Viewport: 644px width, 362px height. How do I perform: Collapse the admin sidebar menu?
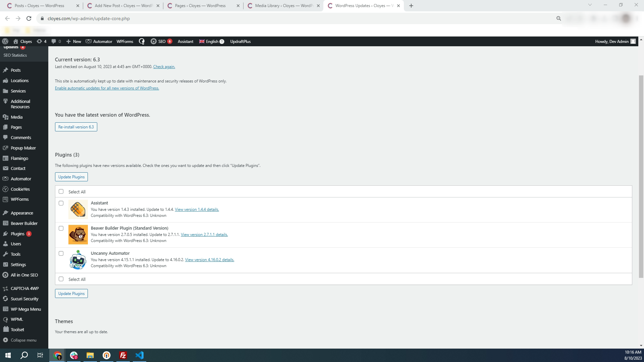20,340
